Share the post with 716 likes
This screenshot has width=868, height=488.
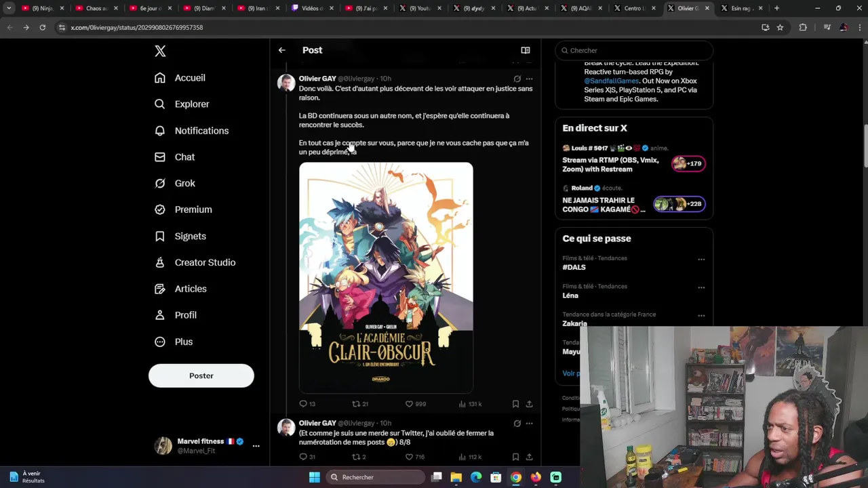click(529, 457)
